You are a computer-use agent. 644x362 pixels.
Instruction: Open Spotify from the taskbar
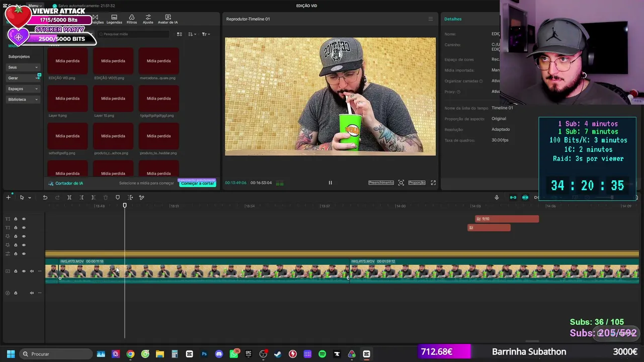(322, 354)
